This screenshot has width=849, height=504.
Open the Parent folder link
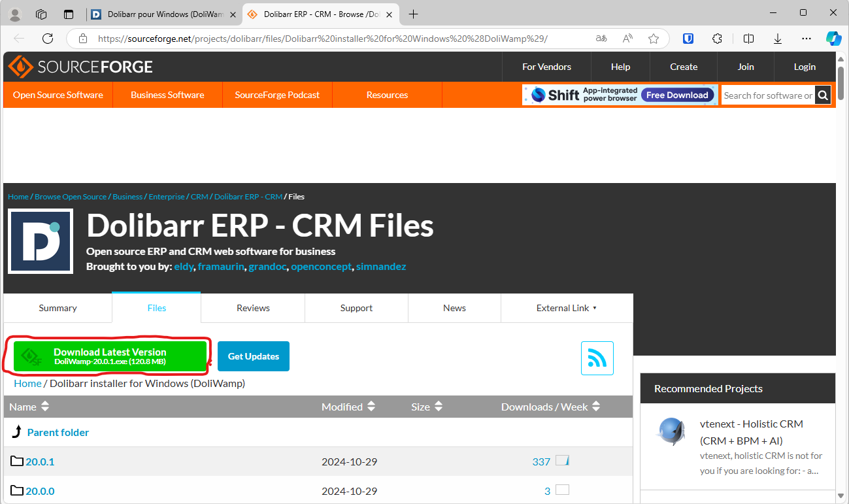point(58,432)
